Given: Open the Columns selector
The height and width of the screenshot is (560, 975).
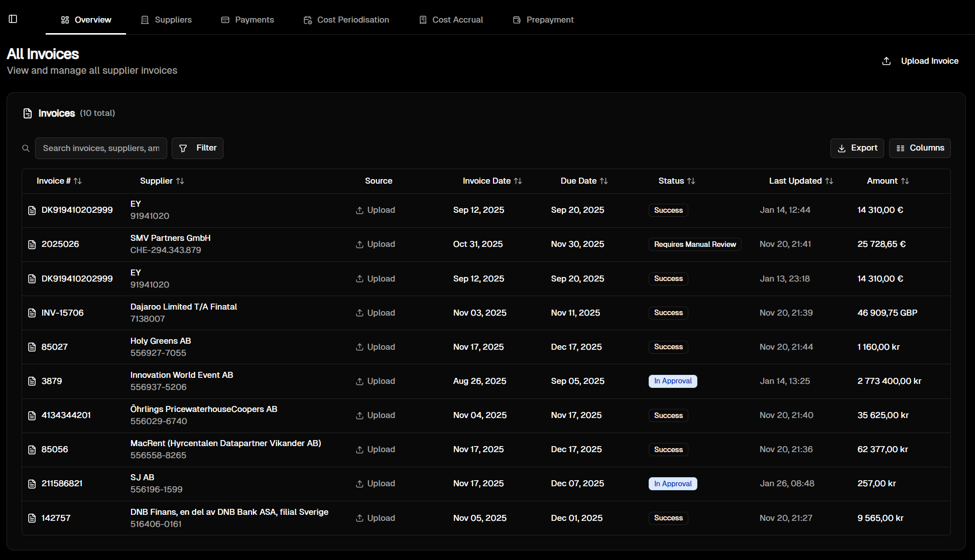Looking at the screenshot, I should point(920,148).
